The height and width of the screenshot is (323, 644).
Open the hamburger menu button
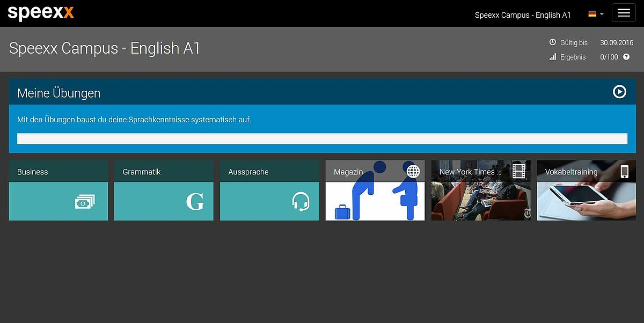pyautogui.click(x=624, y=13)
